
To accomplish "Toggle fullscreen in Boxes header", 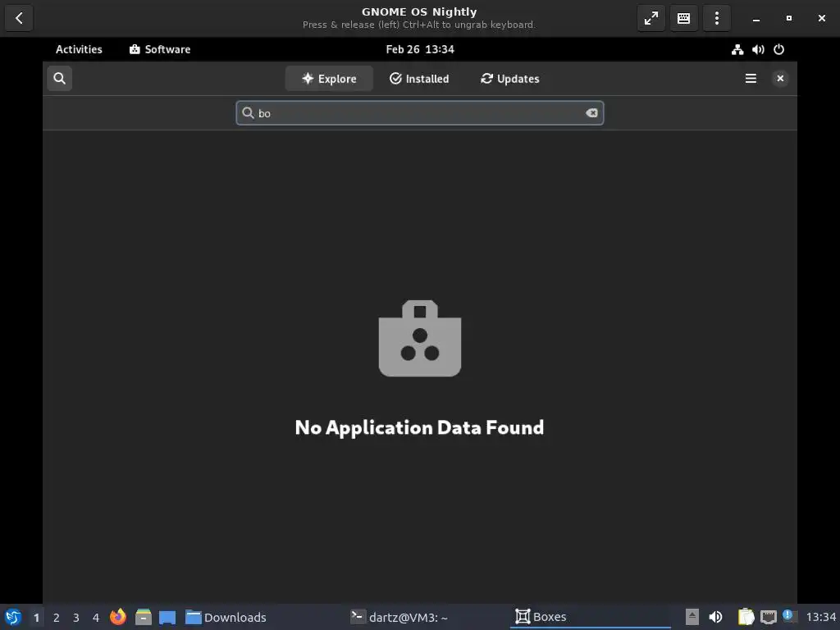I will coord(651,18).
